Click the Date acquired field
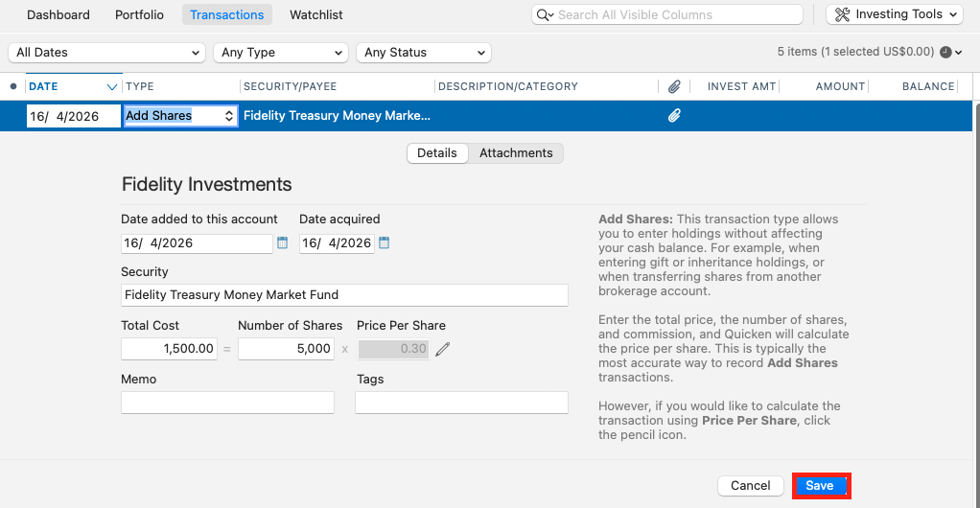The width and height of the screenshot is (980, 508). click(x=337, y=243)
